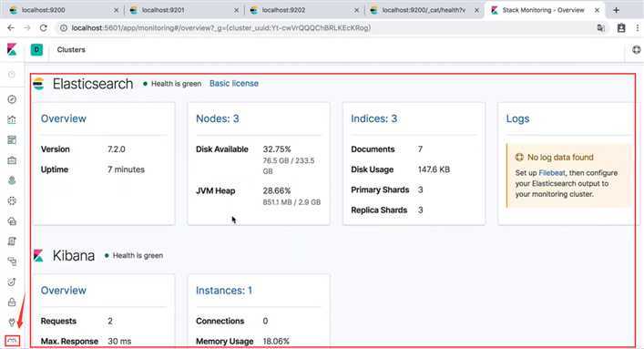
Task: Close the localhost:9202 tab
Action: (x=356, y=10)
